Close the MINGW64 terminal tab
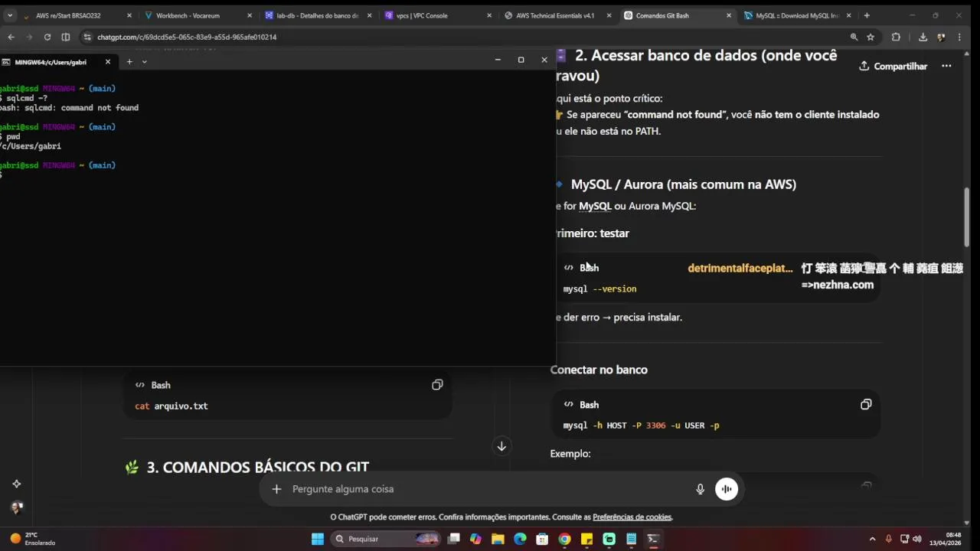 tap(108, 61)
